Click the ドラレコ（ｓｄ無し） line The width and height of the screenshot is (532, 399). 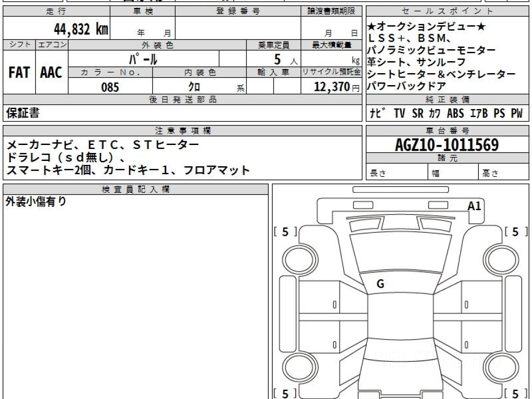point(66,157)
